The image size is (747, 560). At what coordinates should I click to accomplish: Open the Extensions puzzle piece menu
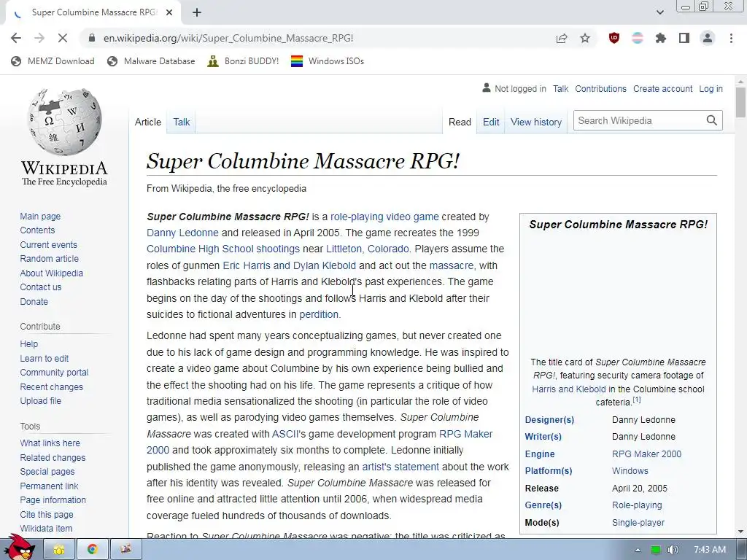click(x=661, y=38)
